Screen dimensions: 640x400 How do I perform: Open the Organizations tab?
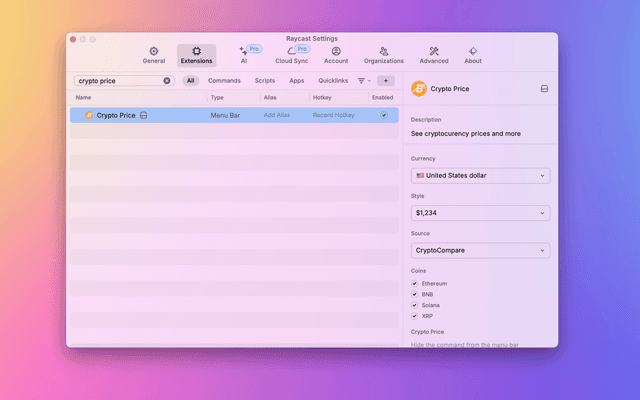(384, 55)
